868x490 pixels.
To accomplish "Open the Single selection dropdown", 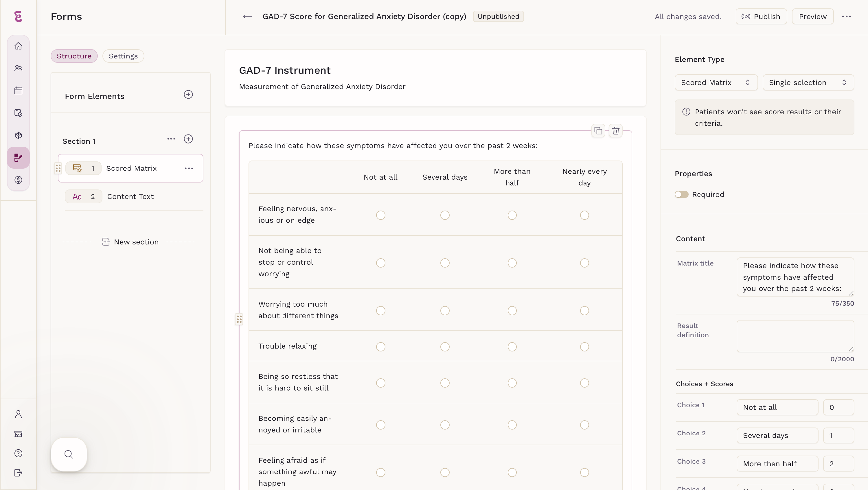I will [808, 82].
